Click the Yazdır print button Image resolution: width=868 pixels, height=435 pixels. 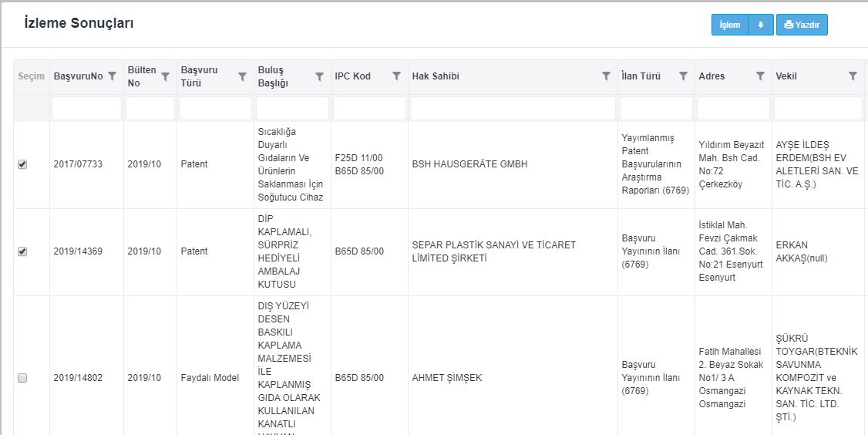pyautogui.click(x=802, y=25)
